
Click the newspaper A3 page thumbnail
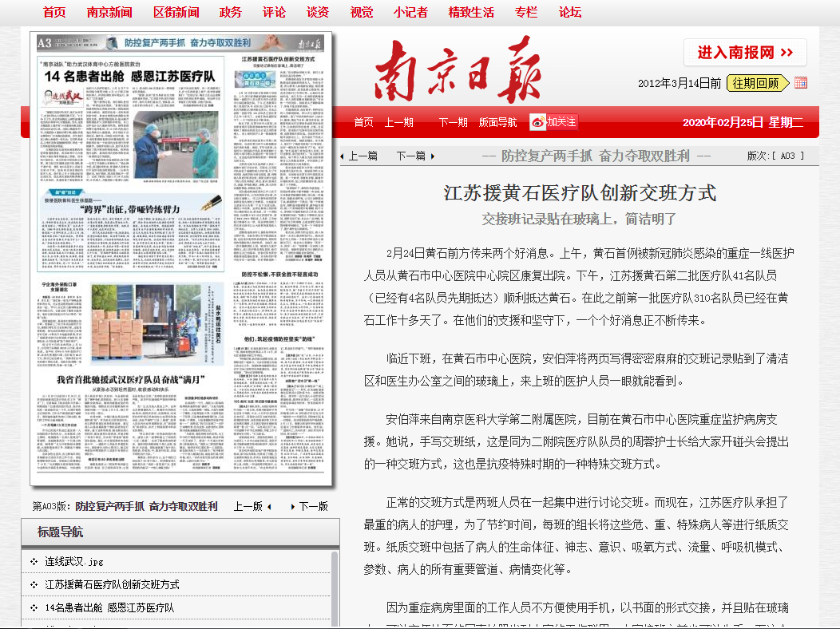point(180,259)
